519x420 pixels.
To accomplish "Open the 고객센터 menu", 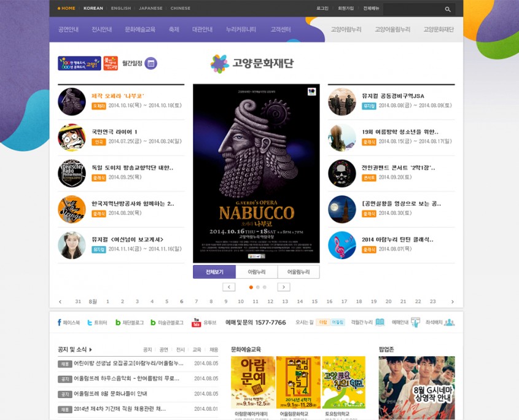I will tap(281, 29).
